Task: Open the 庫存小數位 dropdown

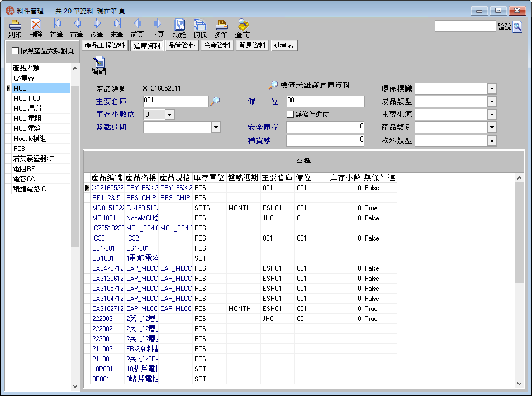Action: tap(170, 115)
